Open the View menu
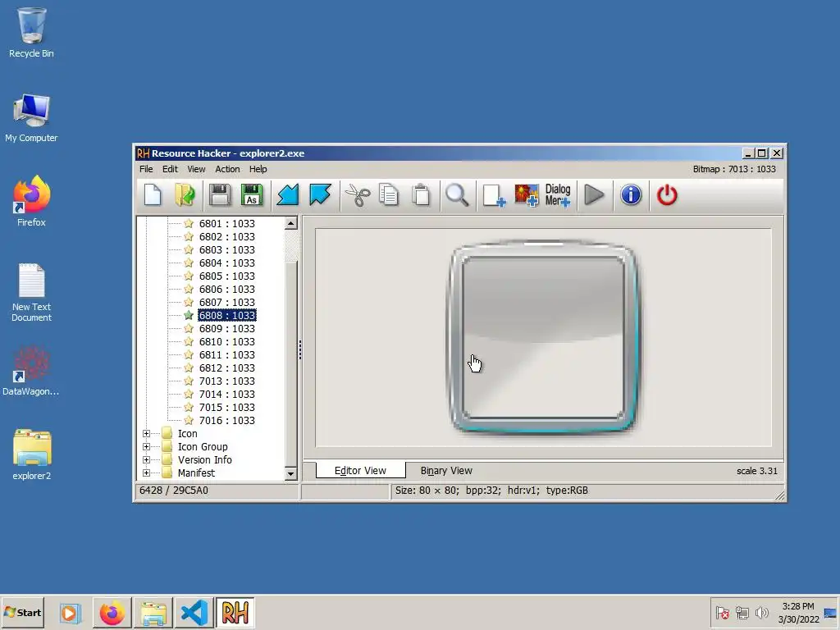Viewport: 840px width, 630px height. coord(196,169)
